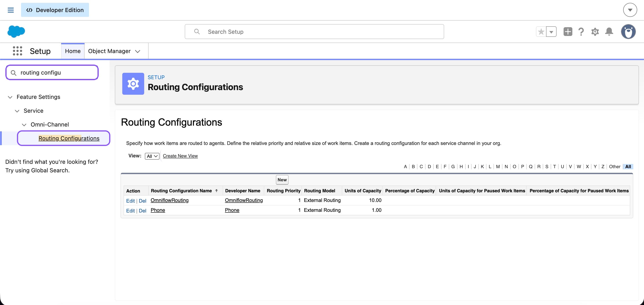Filter list by Other
The image size is (644, 305).
point(614,167)
